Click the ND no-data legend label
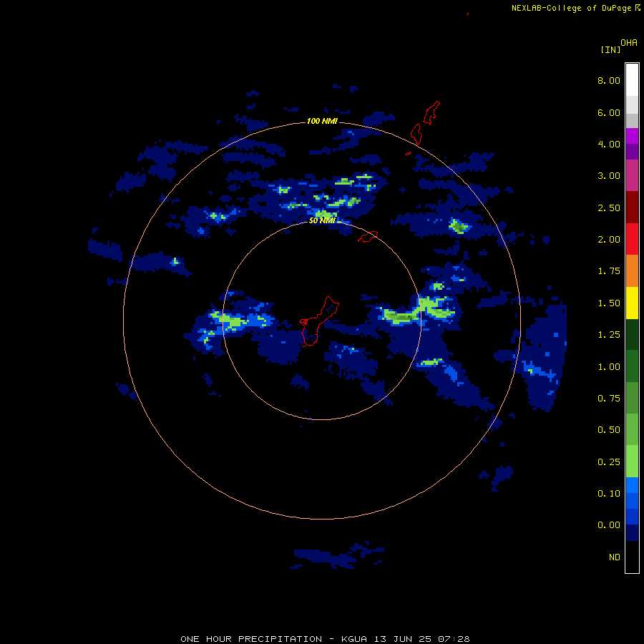Screen dimensions: 644x644 615,557
